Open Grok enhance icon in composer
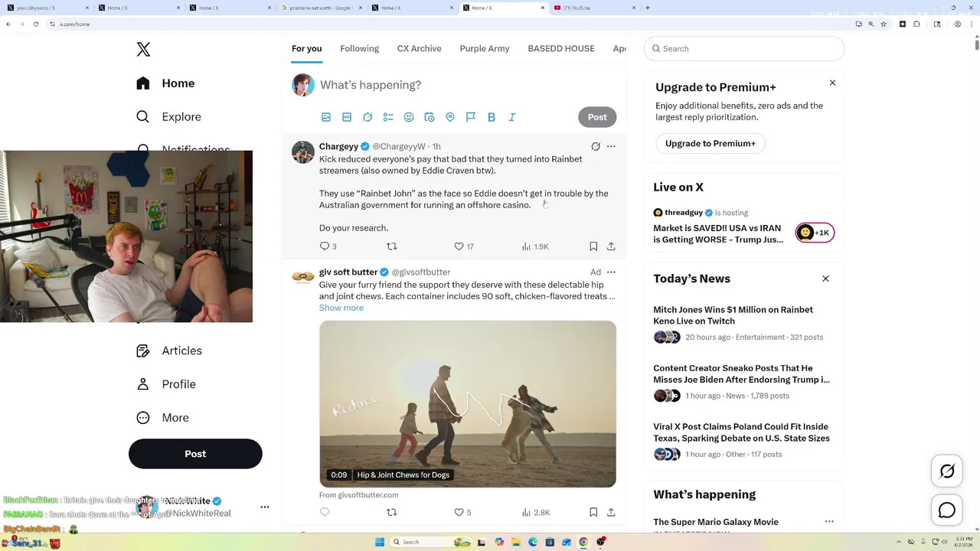Screen dimensions: 980x551 pyautogui.click(x=367, y=117)
